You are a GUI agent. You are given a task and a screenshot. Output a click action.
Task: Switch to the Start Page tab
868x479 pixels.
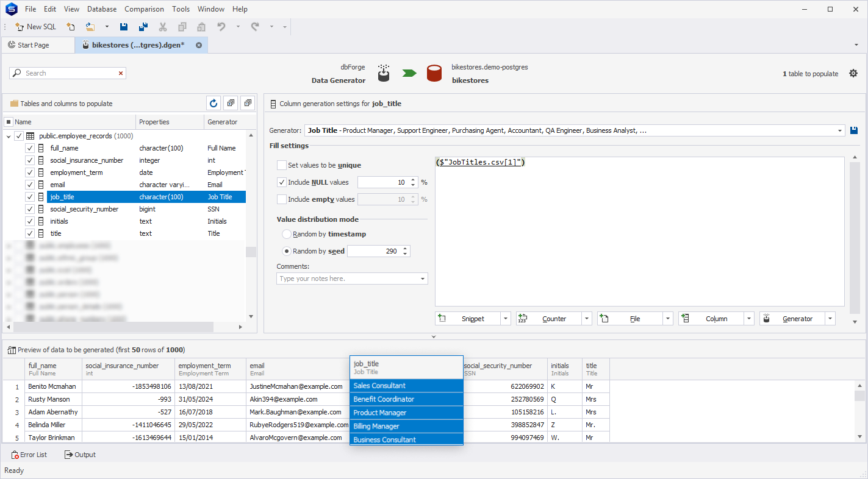point(34,45)
